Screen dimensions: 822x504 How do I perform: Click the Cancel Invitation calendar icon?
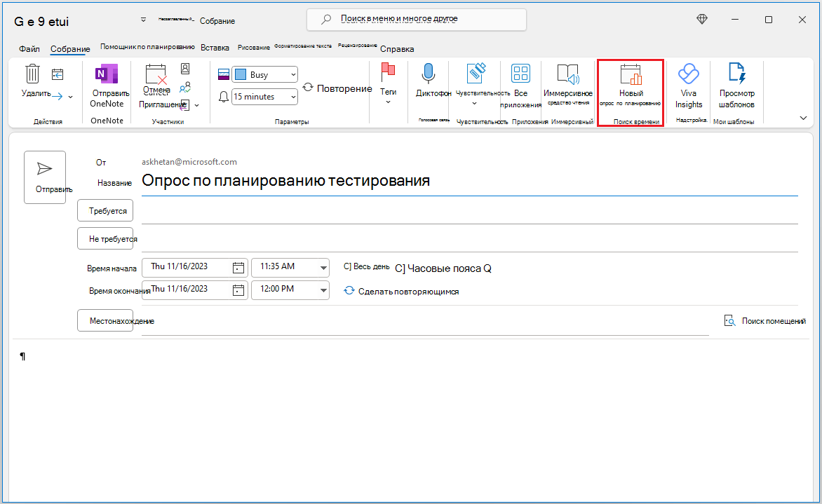tap(156, 74)
